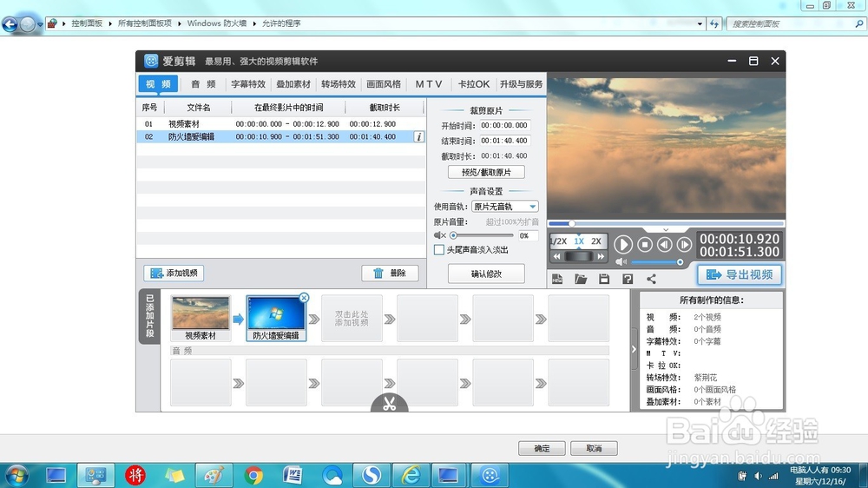Open an existing project via the folder icon
The image size is (868, 488).
pos(581,280)
